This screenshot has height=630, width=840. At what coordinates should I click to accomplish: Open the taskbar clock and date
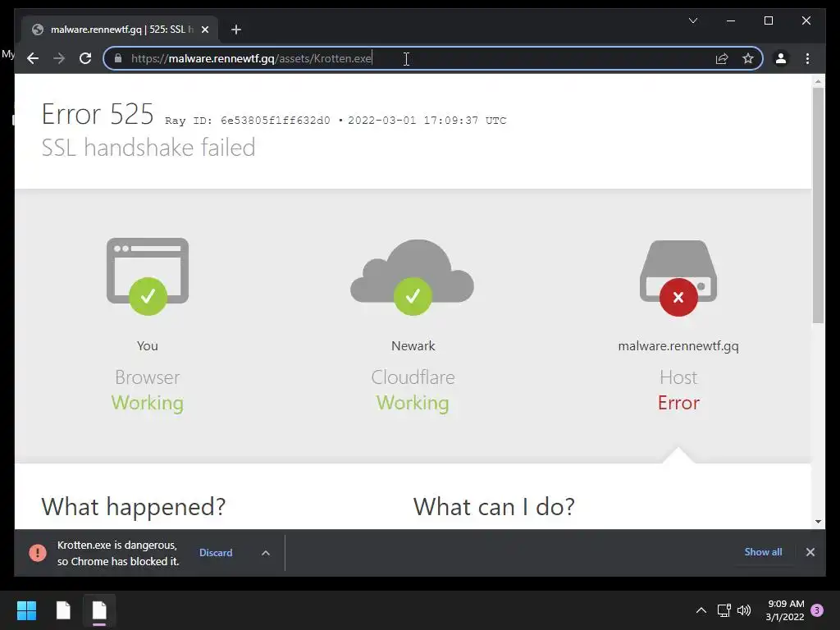(785, 610)
